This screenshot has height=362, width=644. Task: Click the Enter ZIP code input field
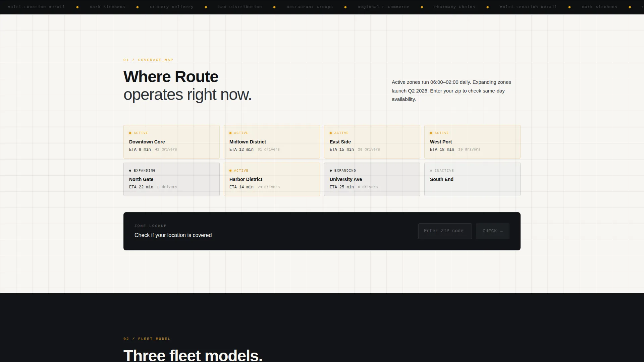point(445,231)
